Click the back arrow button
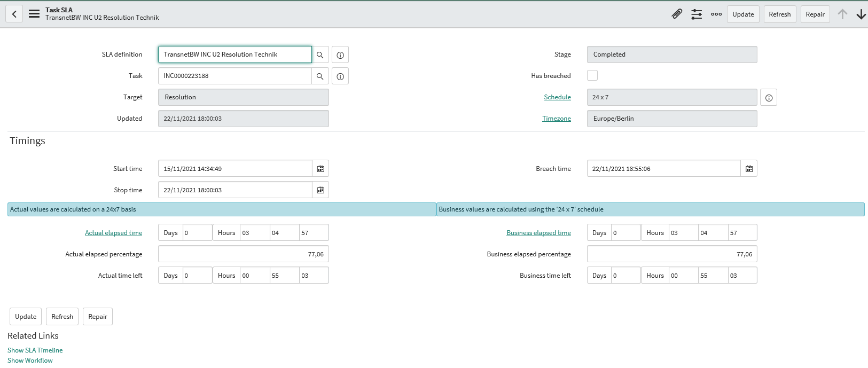868x368 pixels. click(x=14, y=14)
